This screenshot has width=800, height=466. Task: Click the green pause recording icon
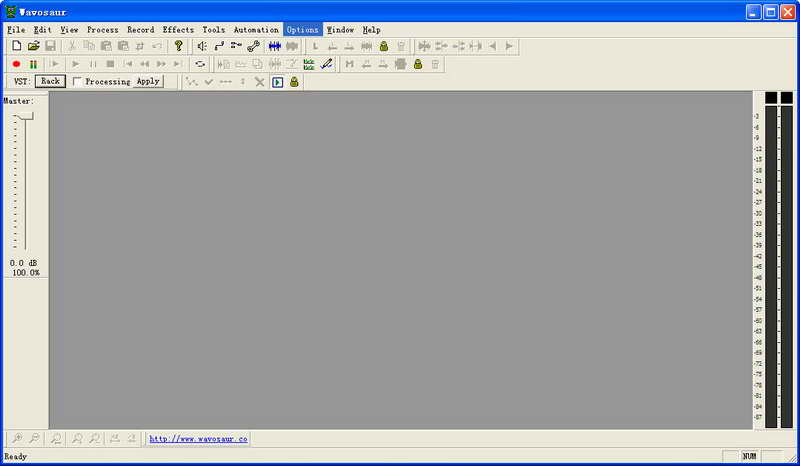pos(33,64)
